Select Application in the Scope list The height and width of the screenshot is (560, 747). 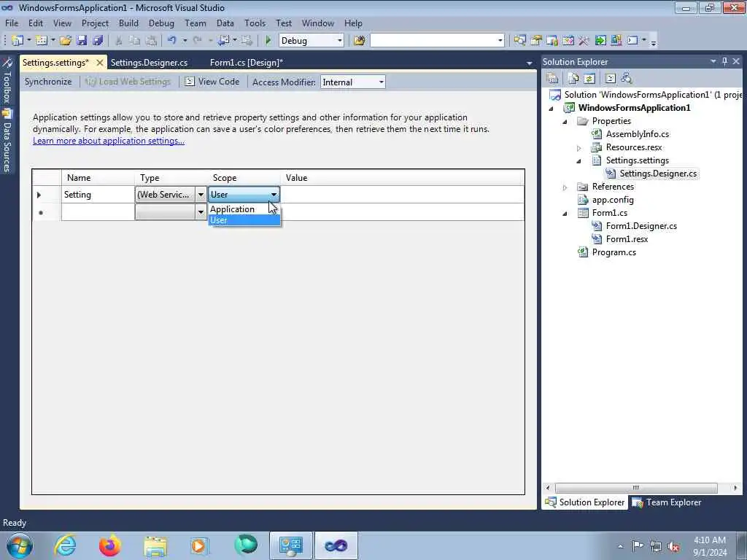244,209
